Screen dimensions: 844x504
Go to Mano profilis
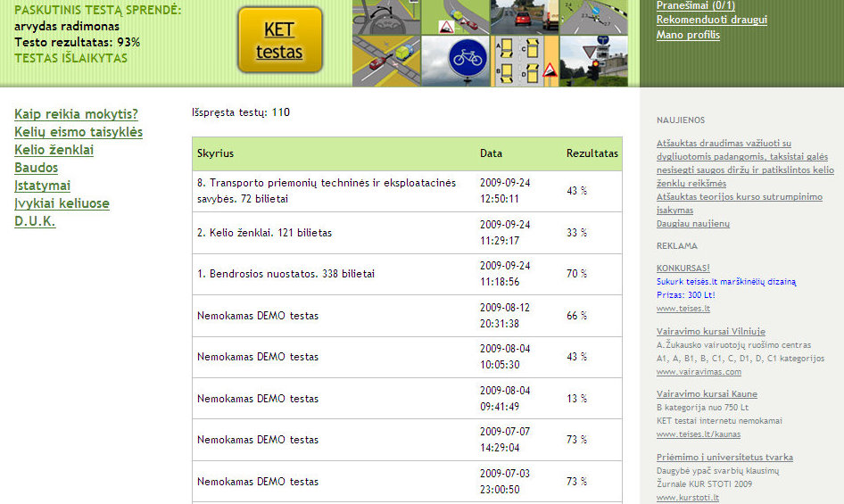coord(688,35)
